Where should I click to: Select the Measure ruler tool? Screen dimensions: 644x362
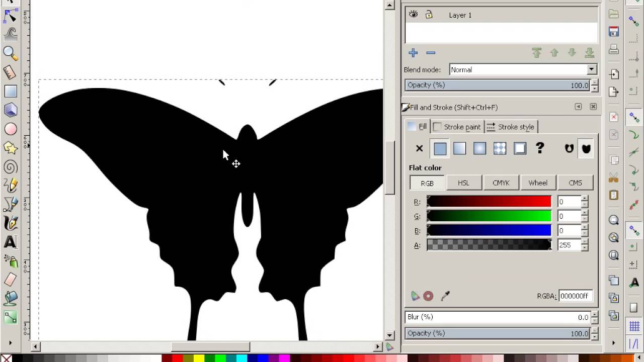coord(10,72)
